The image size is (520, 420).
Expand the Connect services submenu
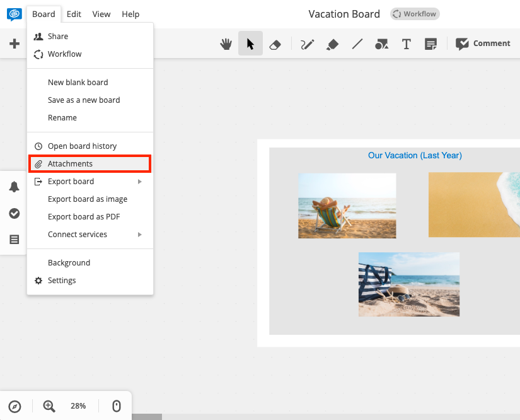[x=79, y=234]
